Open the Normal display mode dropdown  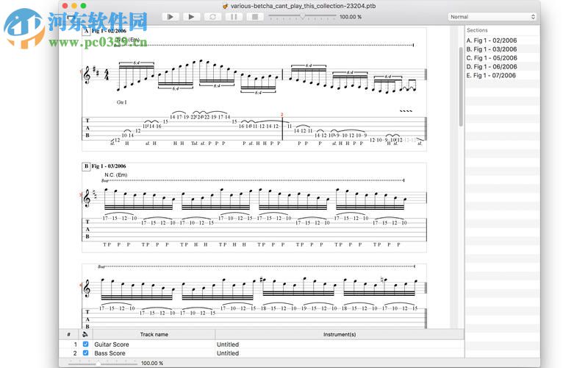[x=492, y=17]
